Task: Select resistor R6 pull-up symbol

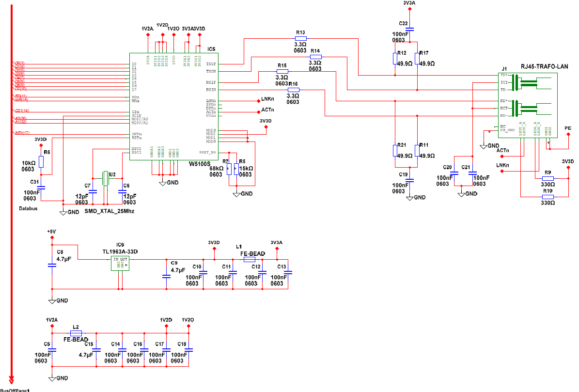Action: (41, 162)
